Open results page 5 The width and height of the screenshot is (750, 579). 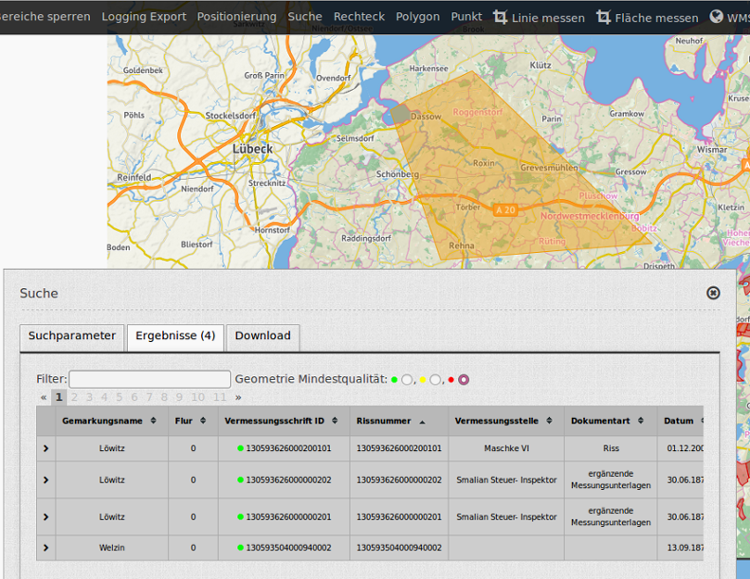(119, 397)
